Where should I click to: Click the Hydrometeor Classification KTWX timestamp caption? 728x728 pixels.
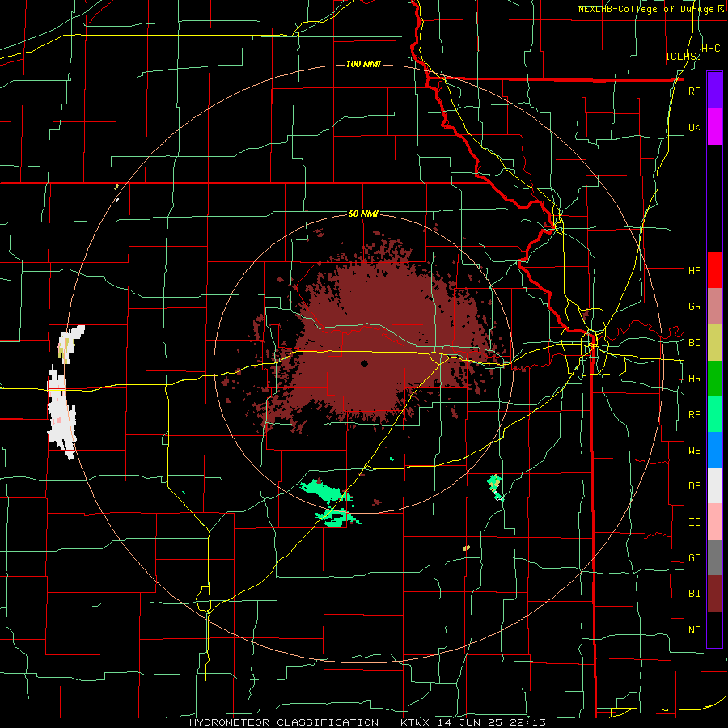pos(368,722)
